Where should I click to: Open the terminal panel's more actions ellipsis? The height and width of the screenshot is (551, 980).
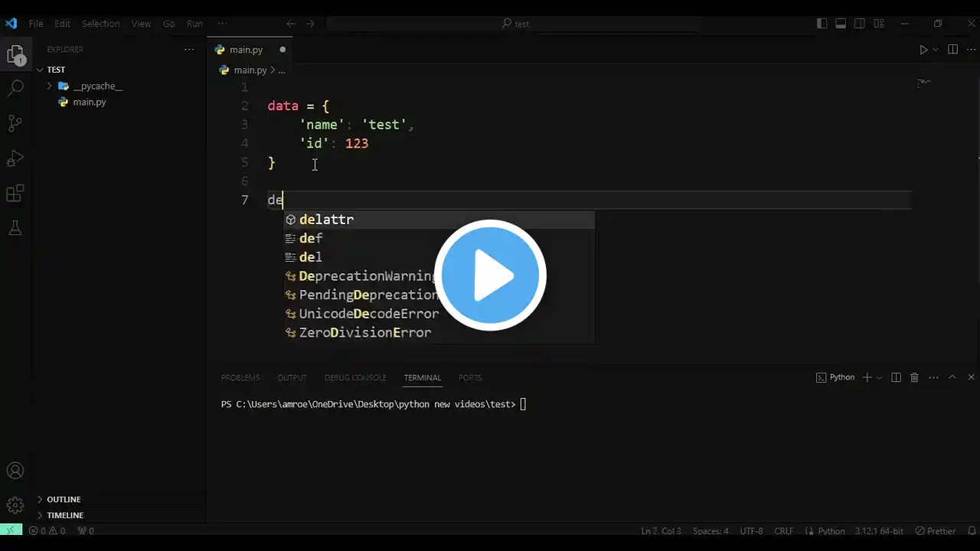point(933,377)
